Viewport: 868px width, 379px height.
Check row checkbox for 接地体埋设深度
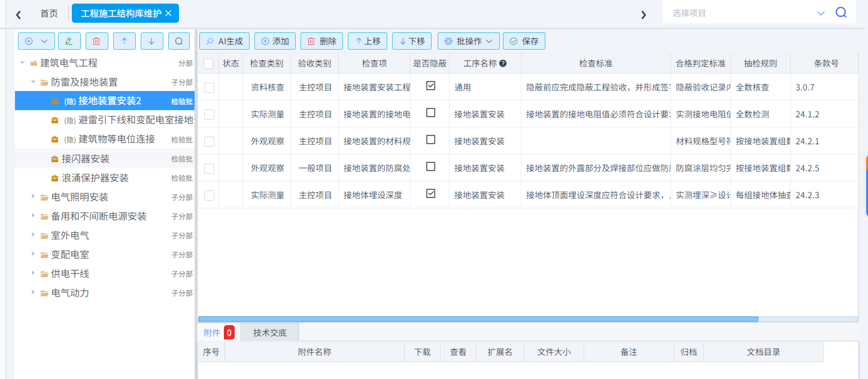coord(209,195)
